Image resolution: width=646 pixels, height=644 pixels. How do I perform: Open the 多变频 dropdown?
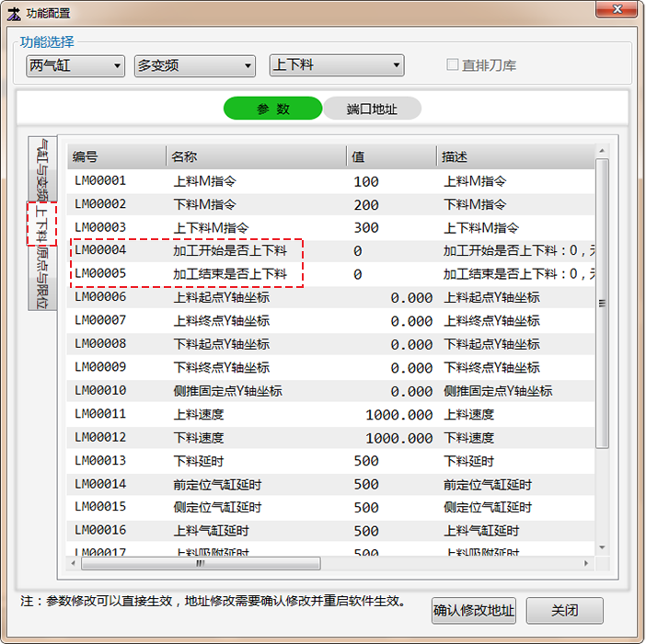(x=195, y=65)
